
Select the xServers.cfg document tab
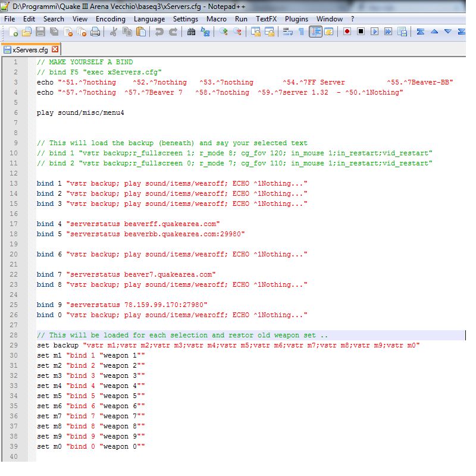pos(30,49)
